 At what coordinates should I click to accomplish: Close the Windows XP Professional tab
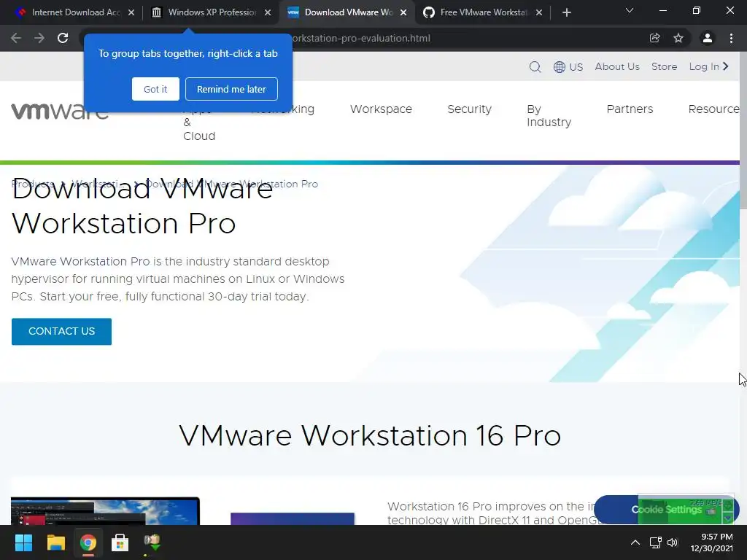click(x=268, y=13)
